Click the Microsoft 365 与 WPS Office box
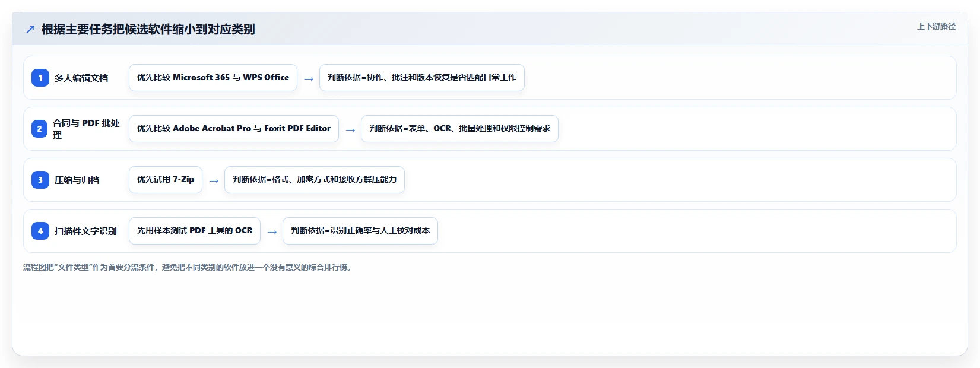The height and width of the screenshot is (368, 980). pyautogui.click(x=213, y=78)
